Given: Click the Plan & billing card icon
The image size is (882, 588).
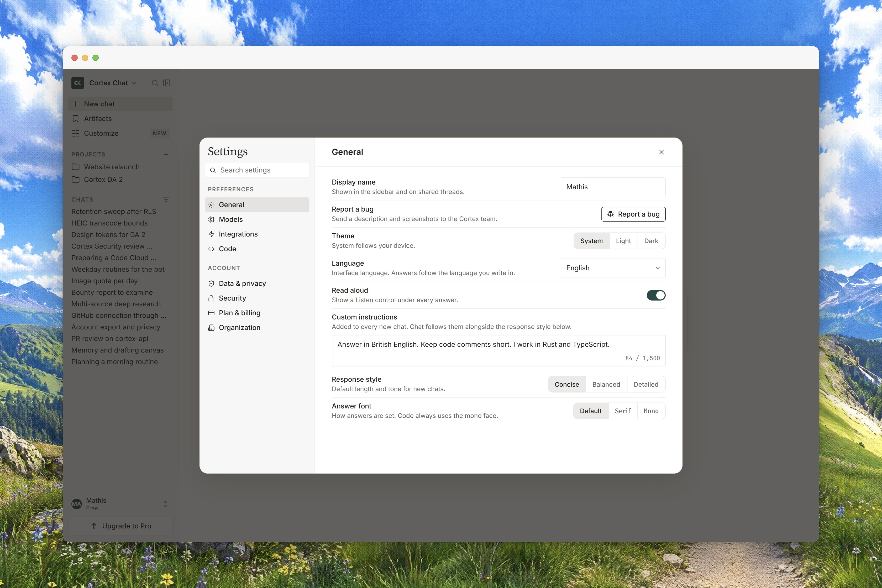Looking at the screenshot, I should point(212,313).
